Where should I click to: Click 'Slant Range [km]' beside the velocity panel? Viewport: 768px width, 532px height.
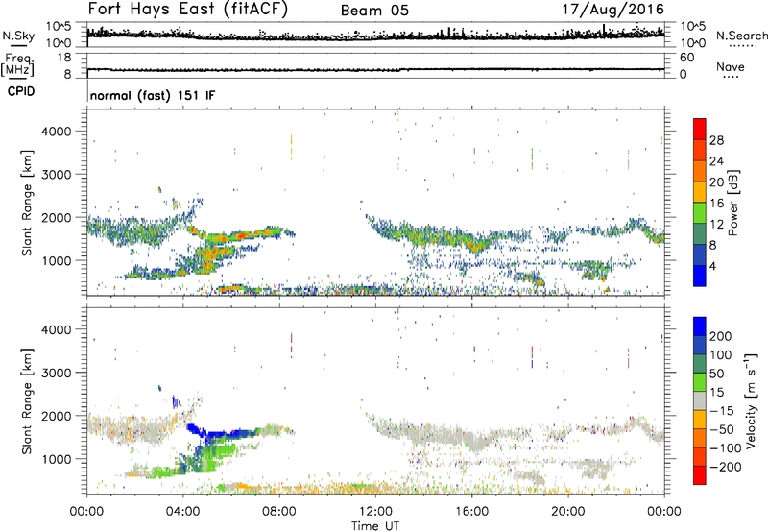click(x=27, y=401)
